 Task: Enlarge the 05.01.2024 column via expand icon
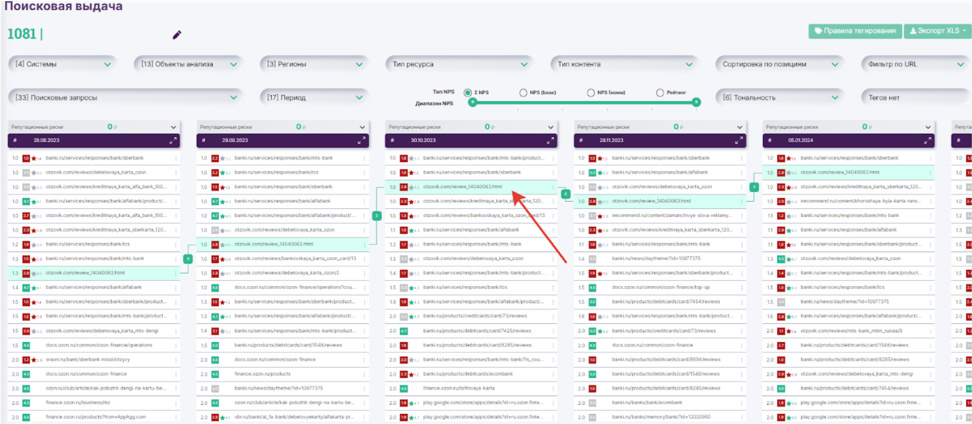(x=927, y=141)
